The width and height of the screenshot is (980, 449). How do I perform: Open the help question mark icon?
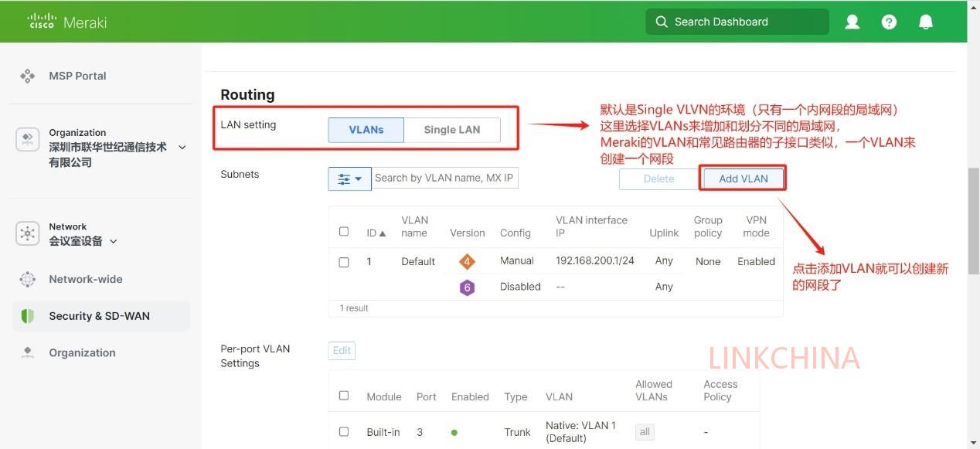point(889,22)
